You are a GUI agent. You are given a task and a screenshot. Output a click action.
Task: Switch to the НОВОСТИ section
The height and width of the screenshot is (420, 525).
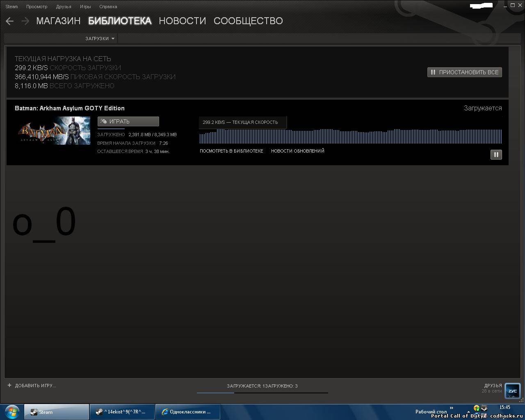coord(182,21)
